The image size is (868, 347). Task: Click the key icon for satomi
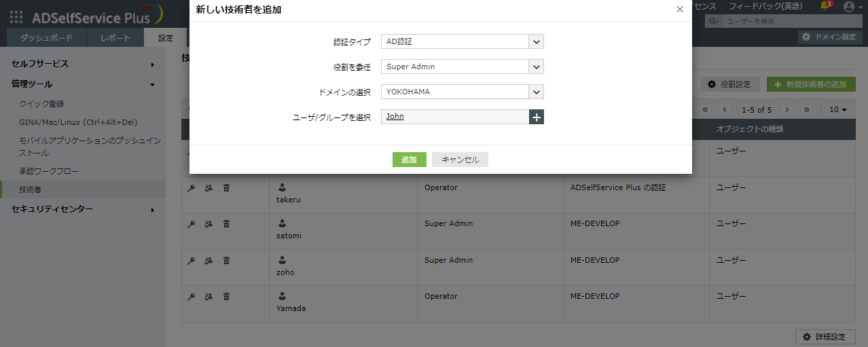191,223
